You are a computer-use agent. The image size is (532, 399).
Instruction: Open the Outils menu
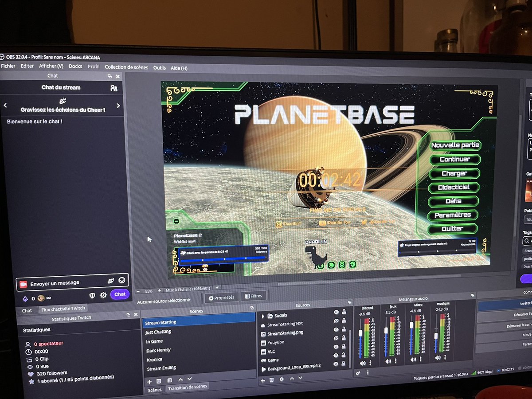coord(160,68)
